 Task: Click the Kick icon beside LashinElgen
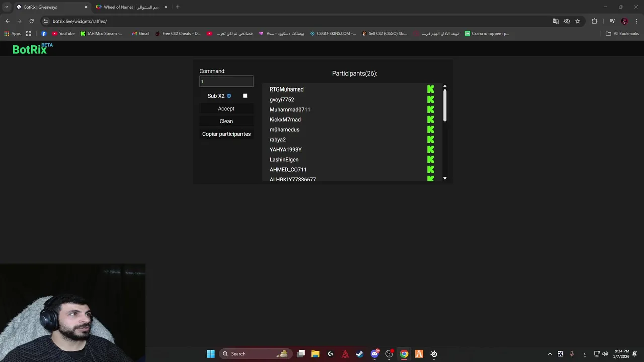(x=430, y=159)
